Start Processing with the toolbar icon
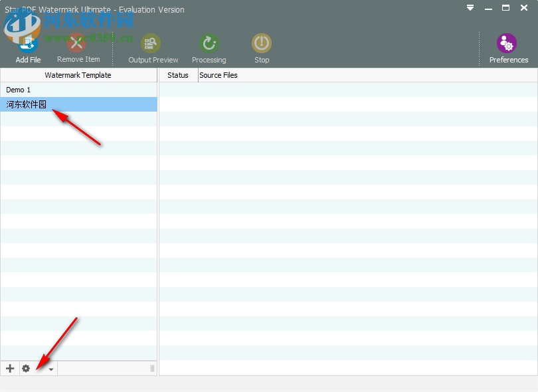Screen dimensions: 538x392 coord(209,43)
